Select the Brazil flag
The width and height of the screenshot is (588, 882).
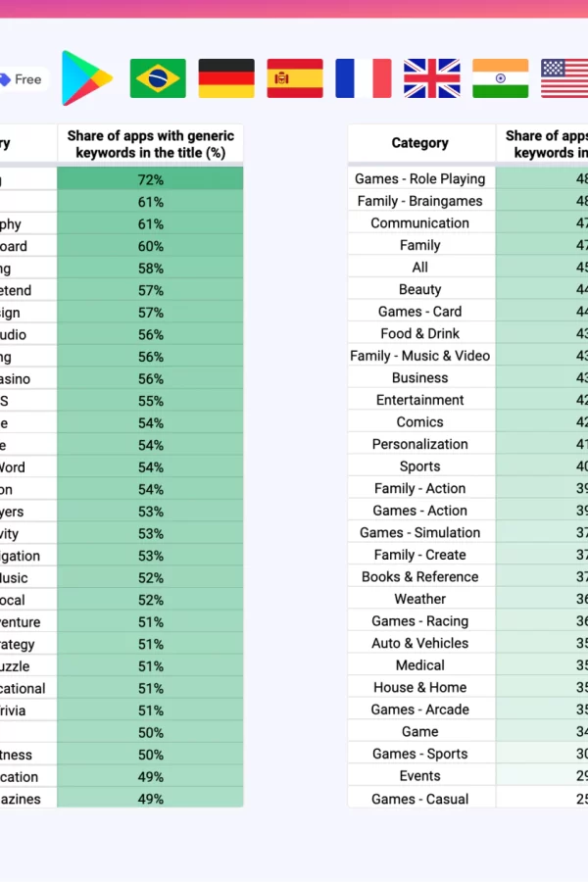click(158, 78)
